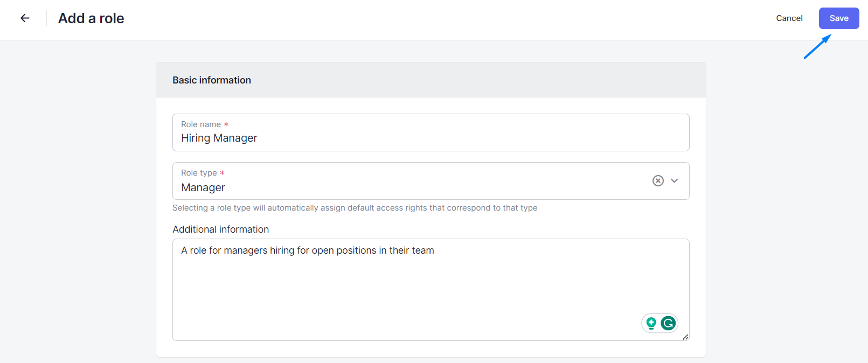Focus the Role name field with Hiring Manager
This screenshot has height=363, width=868.
(x=430, y=138)
